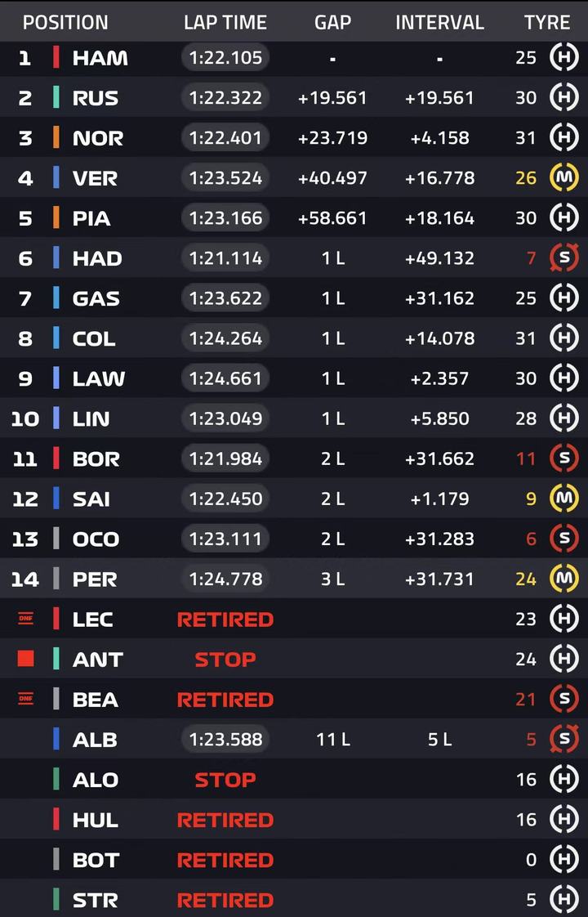Screen dimensions: 588x917
Task: Click the RETIRED status for HUL
Action: [x=225, y=820]
